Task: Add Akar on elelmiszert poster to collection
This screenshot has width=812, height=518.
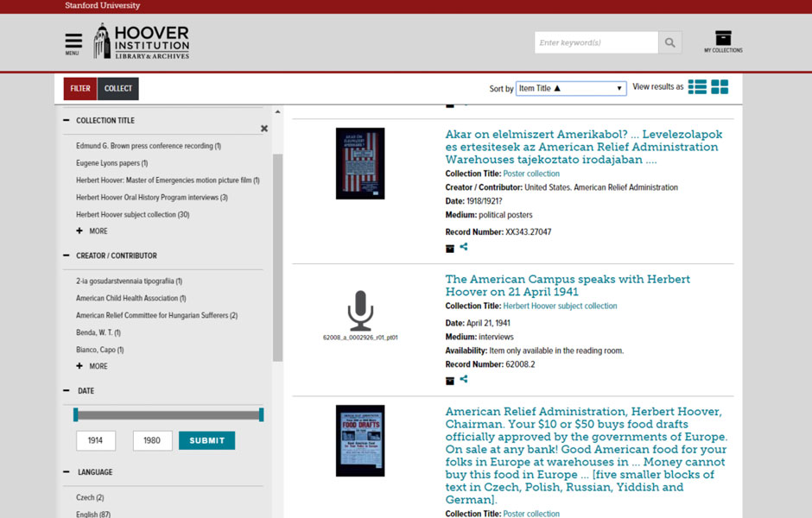Action: coord(450,248)
